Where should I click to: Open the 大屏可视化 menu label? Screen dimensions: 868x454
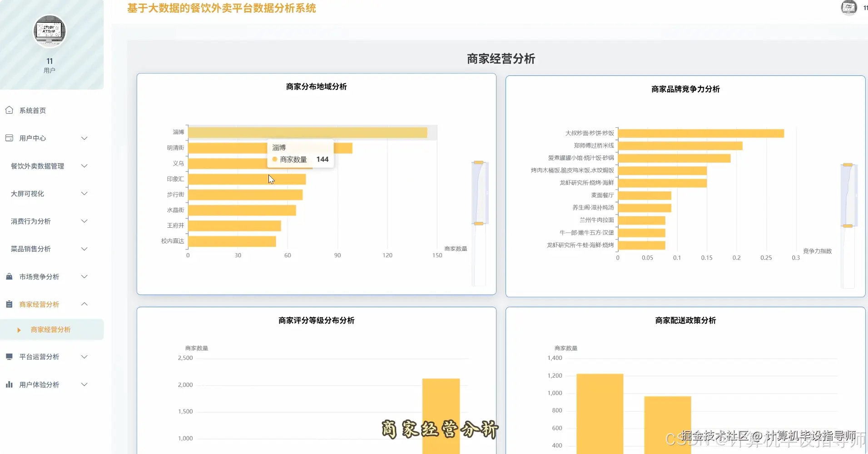coord(27,194)
